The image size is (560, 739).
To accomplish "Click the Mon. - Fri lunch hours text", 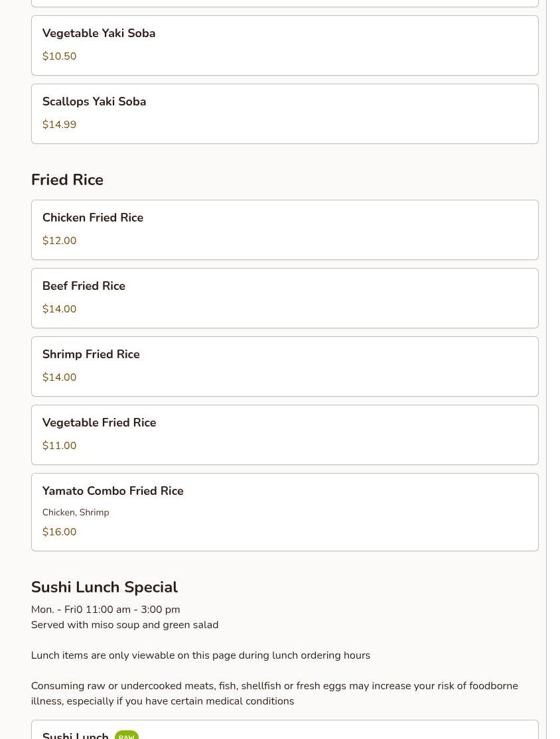I will coord(105,610).
